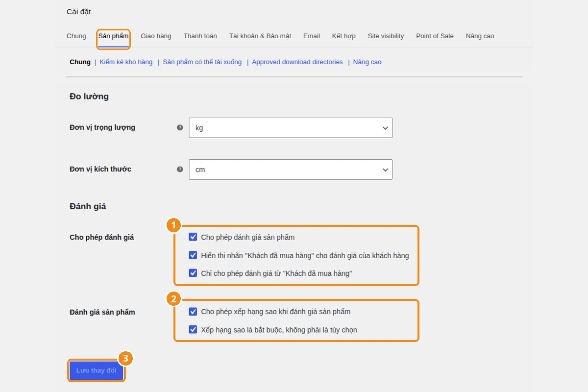Open the Nâng cao top tab

tap(480, 36)
